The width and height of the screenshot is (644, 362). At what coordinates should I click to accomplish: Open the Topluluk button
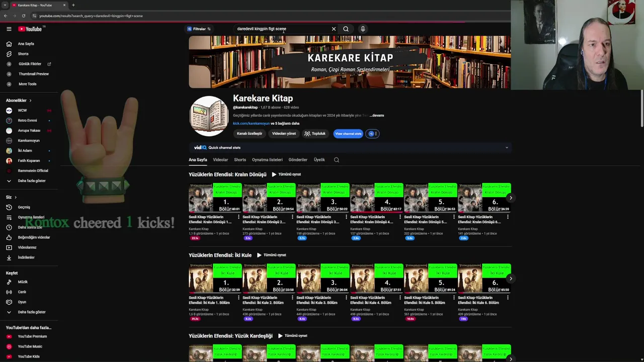[x=315, y=134]
